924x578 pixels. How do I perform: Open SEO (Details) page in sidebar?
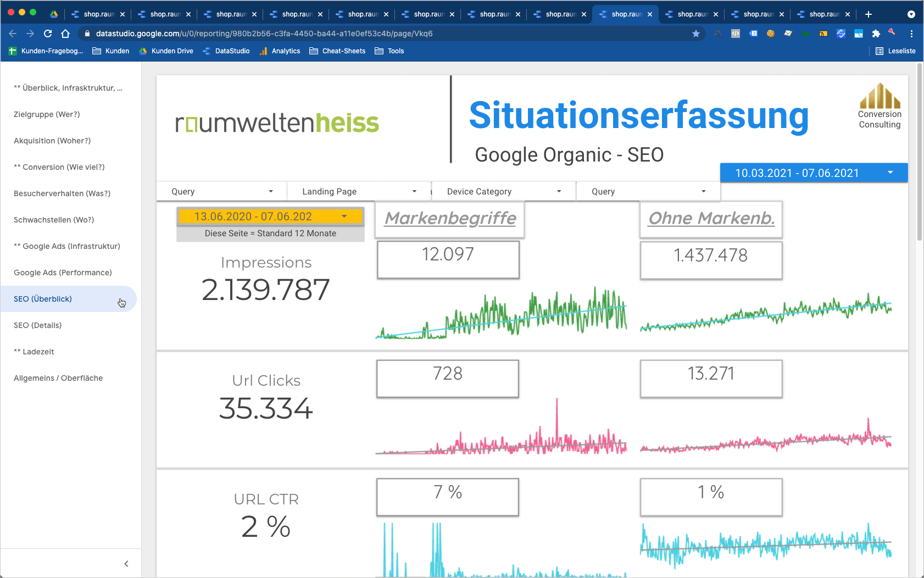[x=38, y=325]
